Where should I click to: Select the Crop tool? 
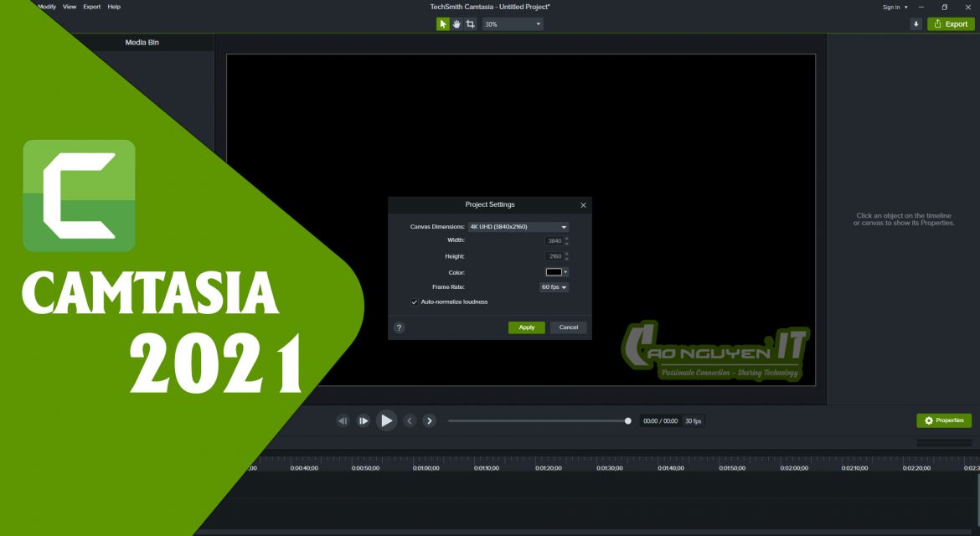[470, 24]
